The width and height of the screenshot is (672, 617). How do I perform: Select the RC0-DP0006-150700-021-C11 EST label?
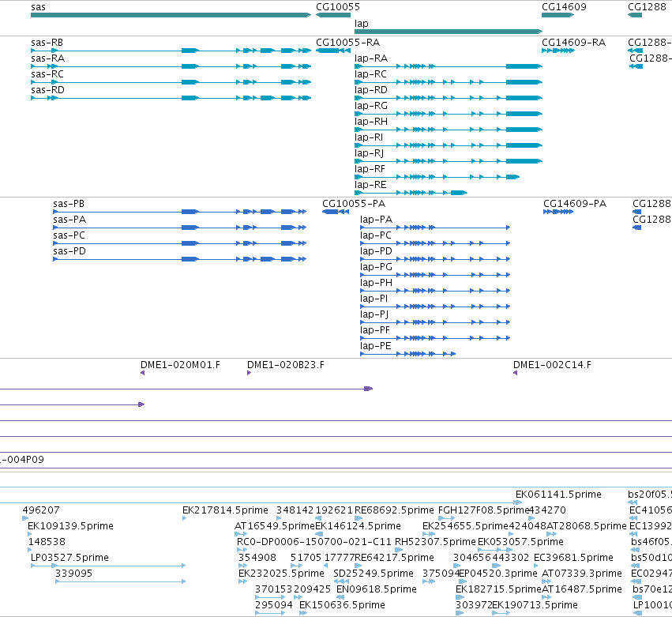(313, 542)
